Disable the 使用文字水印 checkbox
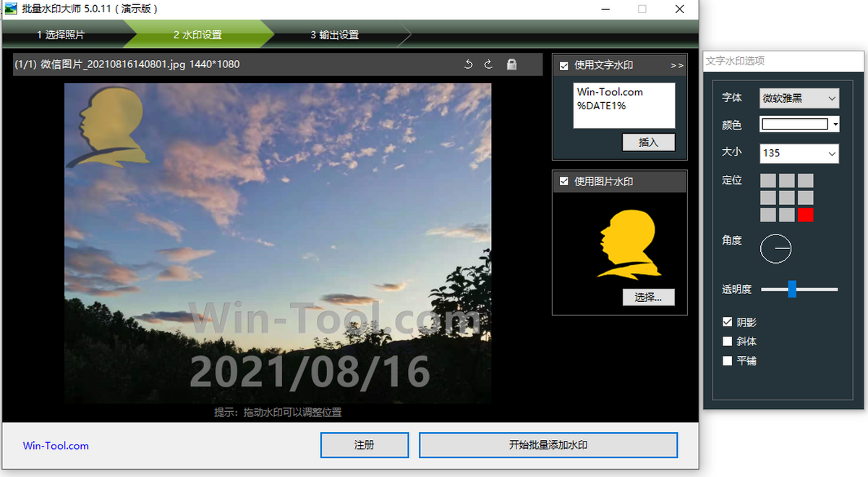 pos(564,66)
